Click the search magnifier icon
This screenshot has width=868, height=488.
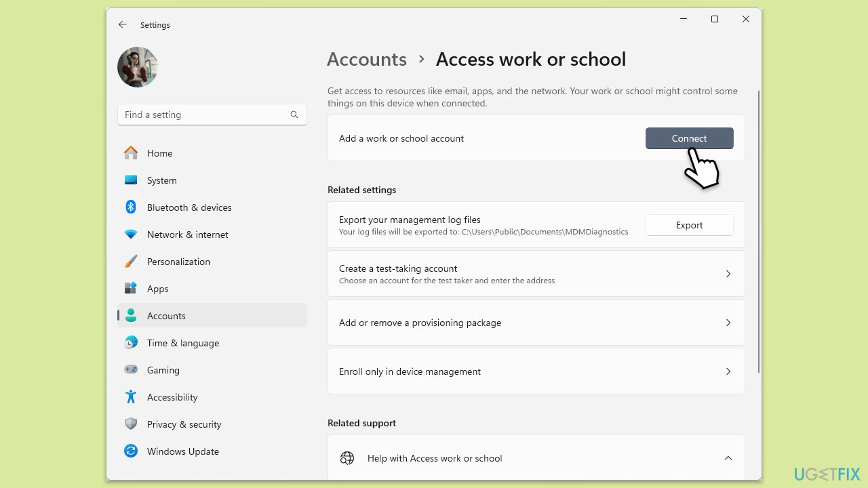[x=294, y=115]
